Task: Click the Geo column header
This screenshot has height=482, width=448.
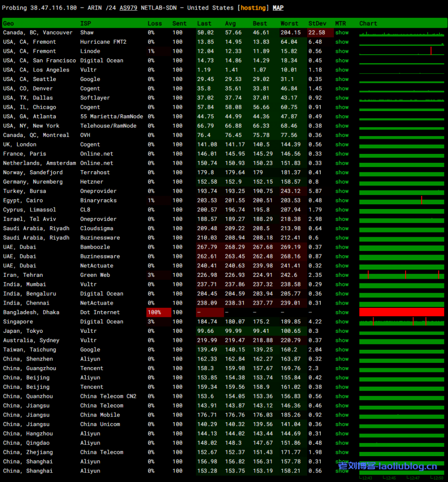Action: [8, 24]
